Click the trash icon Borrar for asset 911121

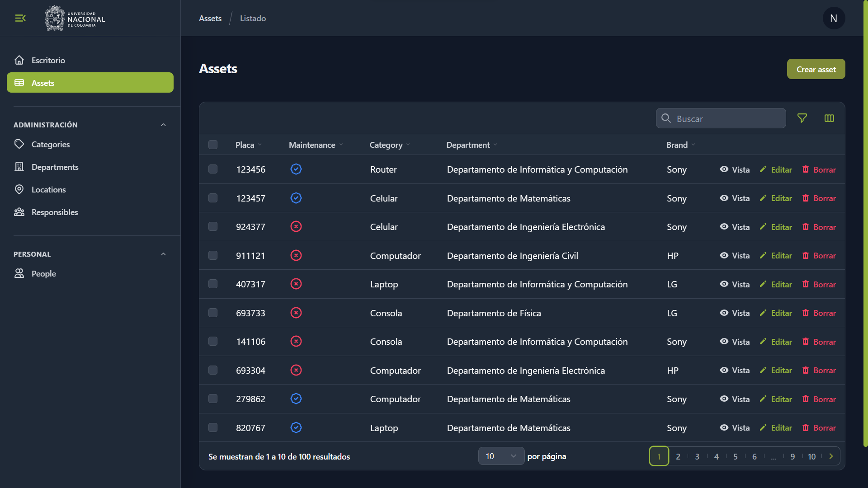[806, 255]
